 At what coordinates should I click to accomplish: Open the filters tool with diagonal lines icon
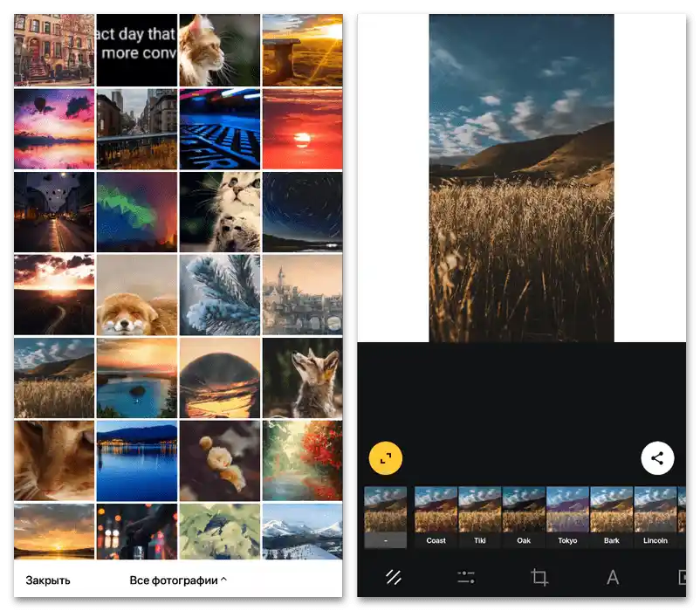click(394, 577)
